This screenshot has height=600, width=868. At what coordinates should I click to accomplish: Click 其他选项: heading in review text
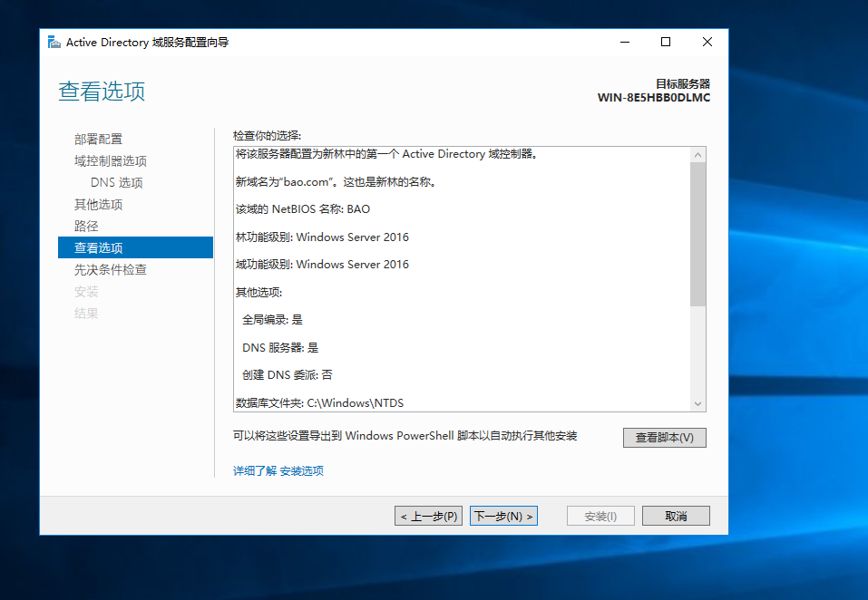(x=258, y=292)
